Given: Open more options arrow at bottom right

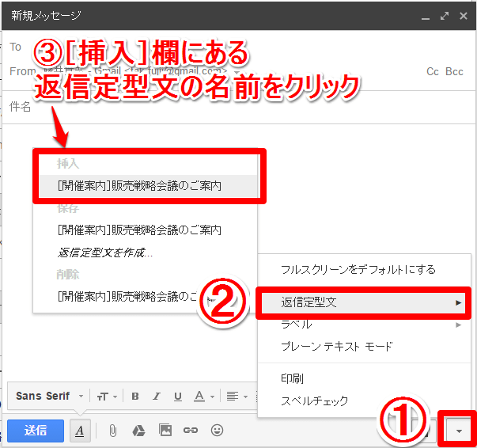Looking at the screenshot, I should [459, 431].
